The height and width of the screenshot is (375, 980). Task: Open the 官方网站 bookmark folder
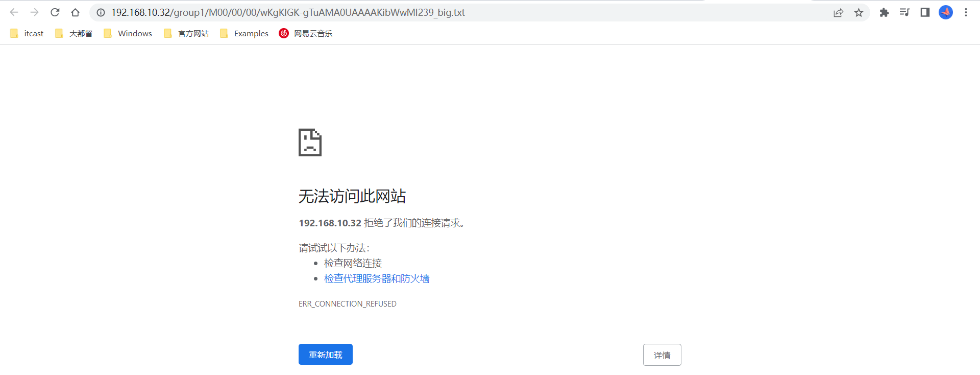coord(186,33)
